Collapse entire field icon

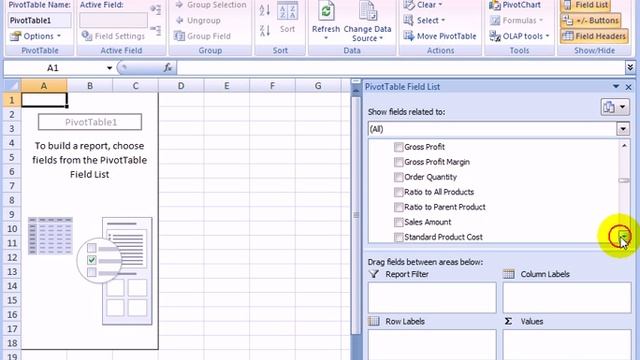pyautogui.click(x=156, y=29)
